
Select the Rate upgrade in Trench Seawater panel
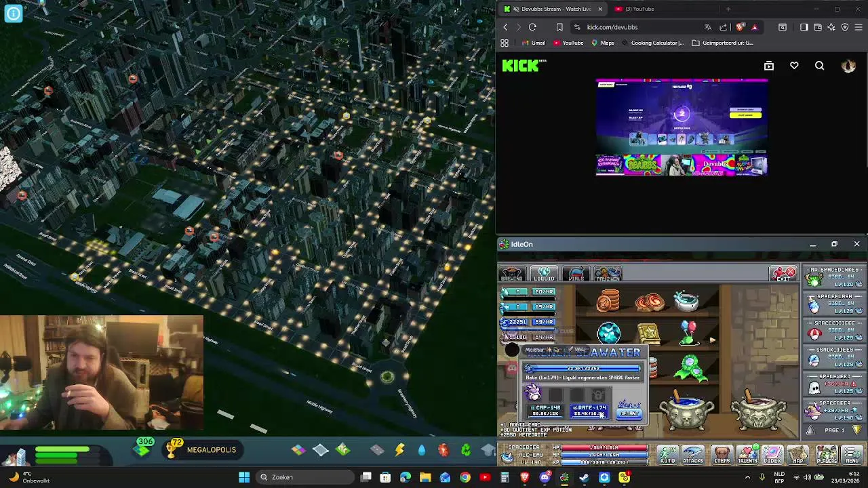tap(589, 411)
